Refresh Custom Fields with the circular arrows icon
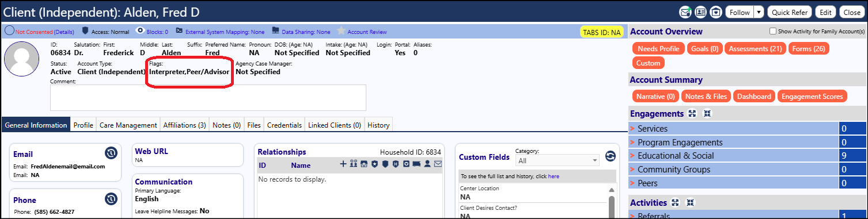868x219 pixels. (x=611, y=156)
